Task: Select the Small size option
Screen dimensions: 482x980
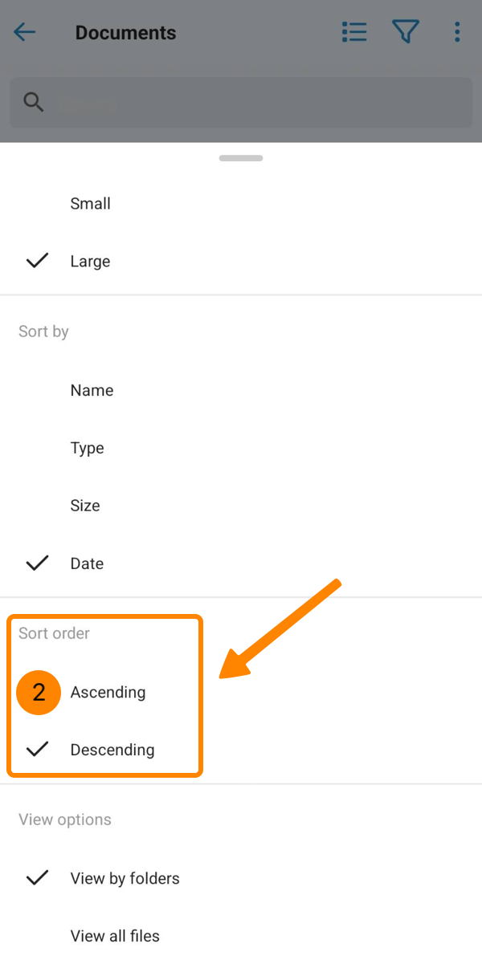Action: 90,204
